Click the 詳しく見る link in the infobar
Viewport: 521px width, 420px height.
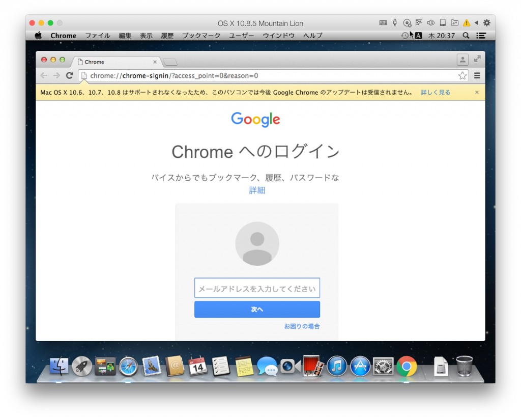click(x=436, y=92)
